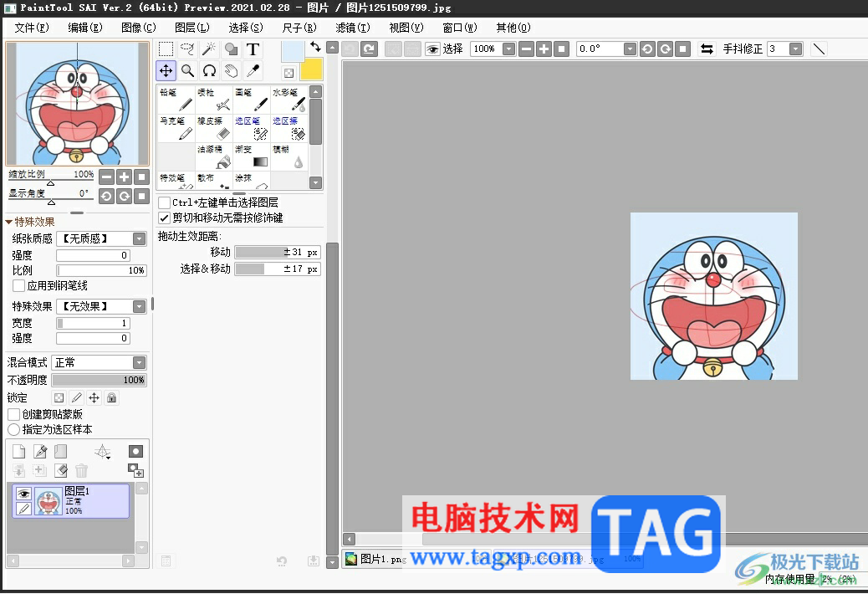
Task: Choose the 选区笔 selection pen
Action: coord(252,128)
